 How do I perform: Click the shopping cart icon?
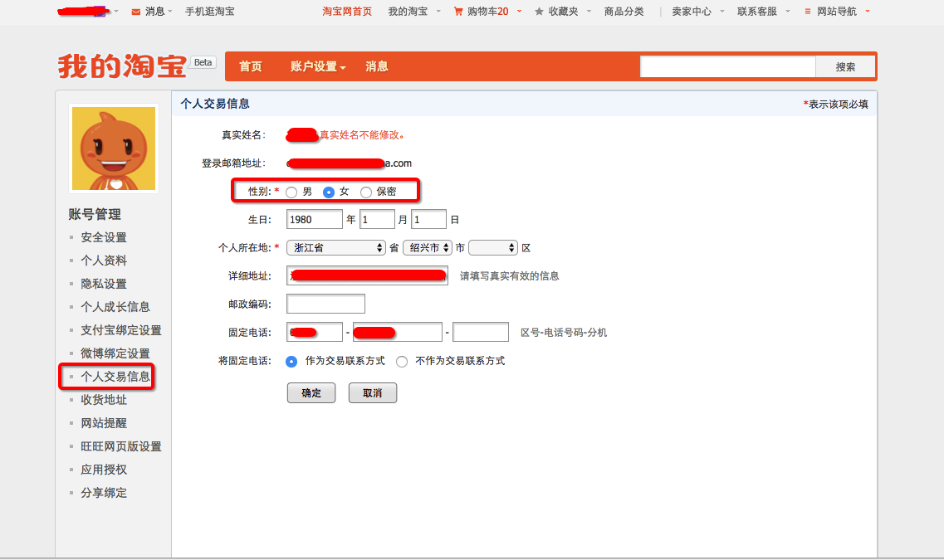point(458,12)
